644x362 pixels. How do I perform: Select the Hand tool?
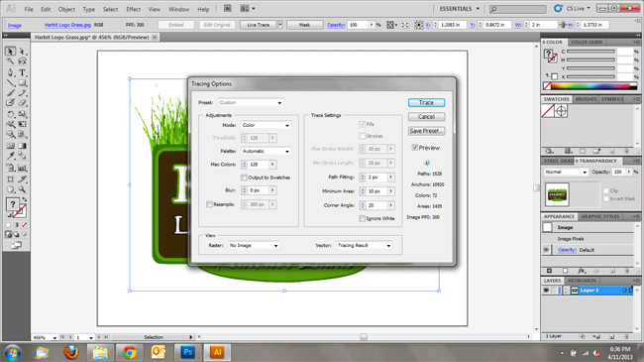click(10, 189)
